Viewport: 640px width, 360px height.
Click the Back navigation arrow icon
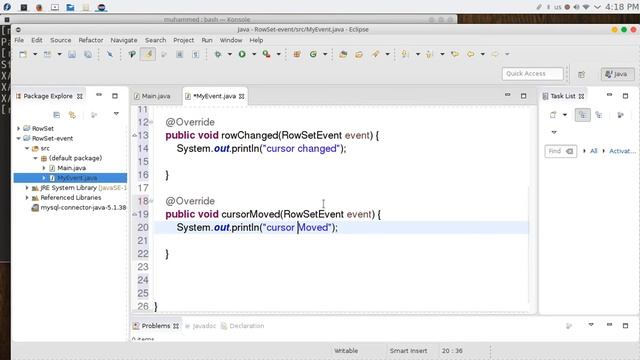pos(471,54)
